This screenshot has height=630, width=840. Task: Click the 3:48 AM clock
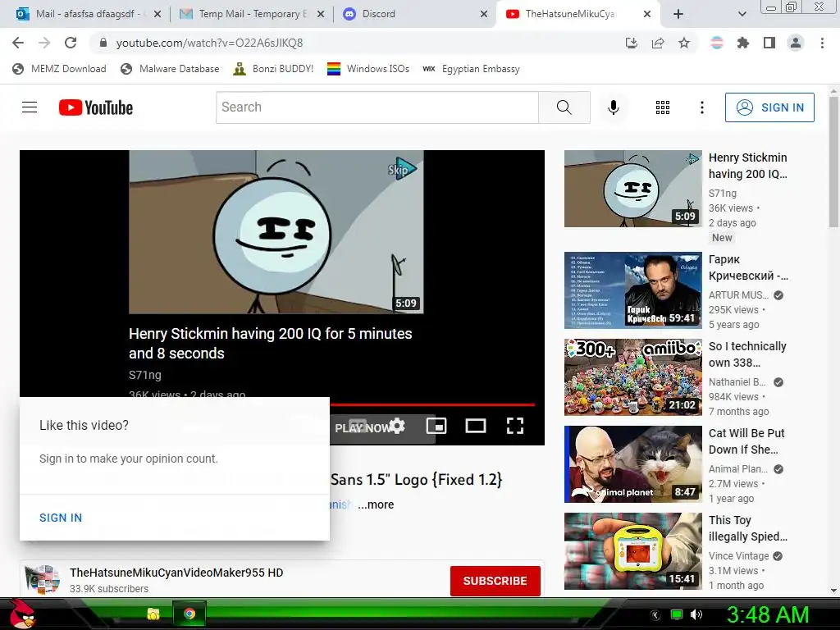[x=767, y=614]
